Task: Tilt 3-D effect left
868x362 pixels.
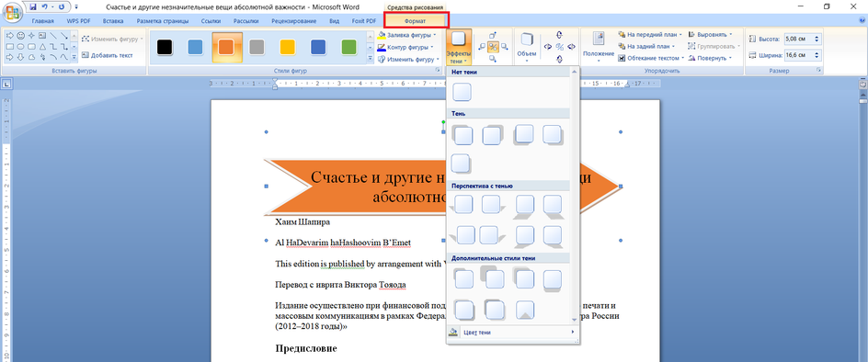Action: [548, 47]
